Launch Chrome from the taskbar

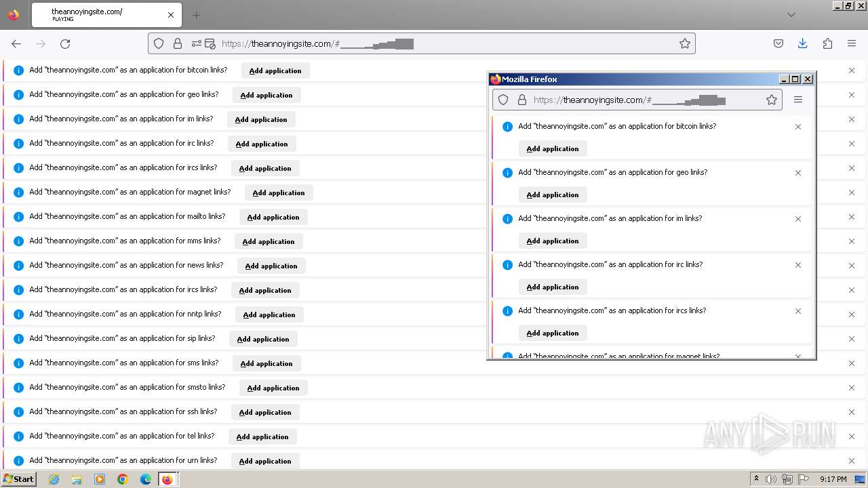[123, 479]
